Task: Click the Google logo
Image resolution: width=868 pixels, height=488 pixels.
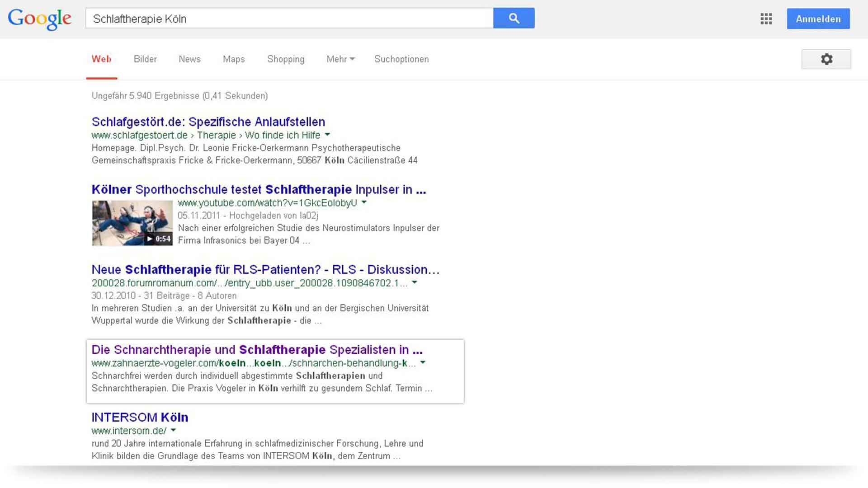Action: click(40, 19)
